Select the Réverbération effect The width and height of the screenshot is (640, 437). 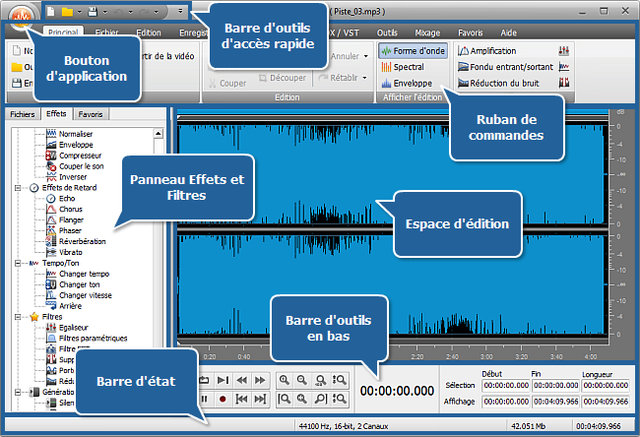click(76, 241)
